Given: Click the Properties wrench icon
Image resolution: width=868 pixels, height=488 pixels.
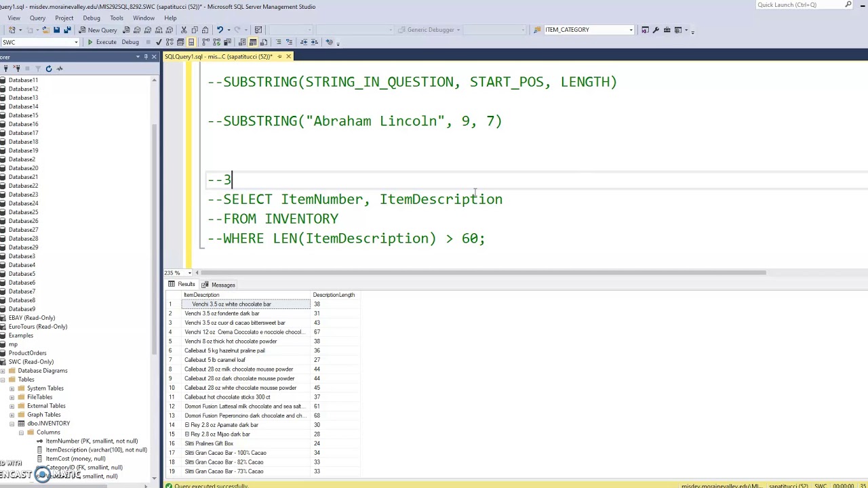Looking at the screenshot, I should click(x=656, y=30).
